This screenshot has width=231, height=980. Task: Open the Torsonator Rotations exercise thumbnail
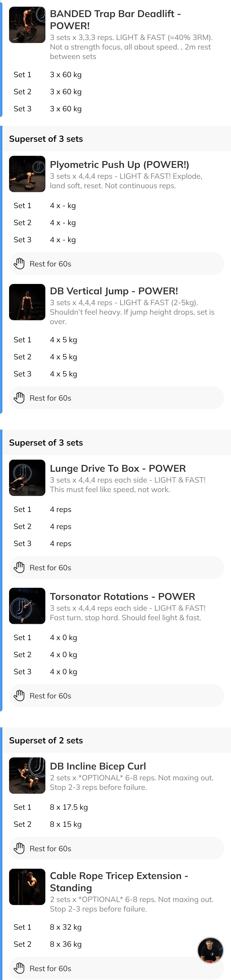(27, 606)
